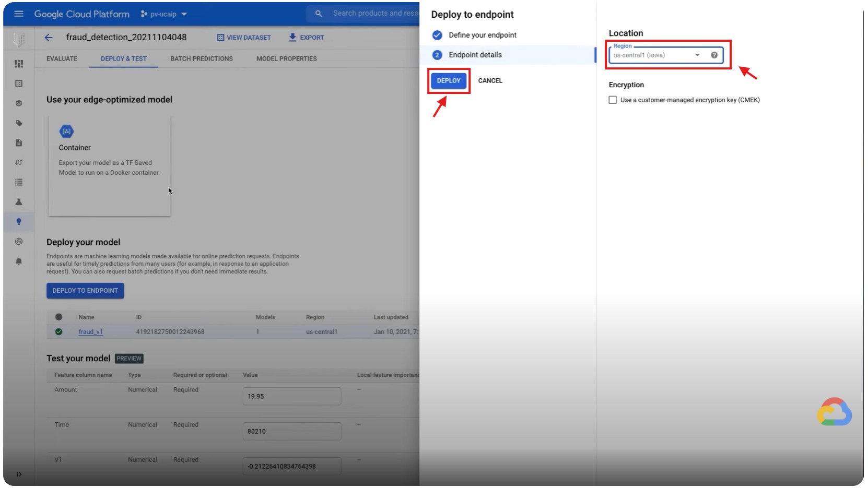The image size is (868, 488).
Task: Click the magnifier search icon
Action: pyautogui.click(x=319, y=14)
